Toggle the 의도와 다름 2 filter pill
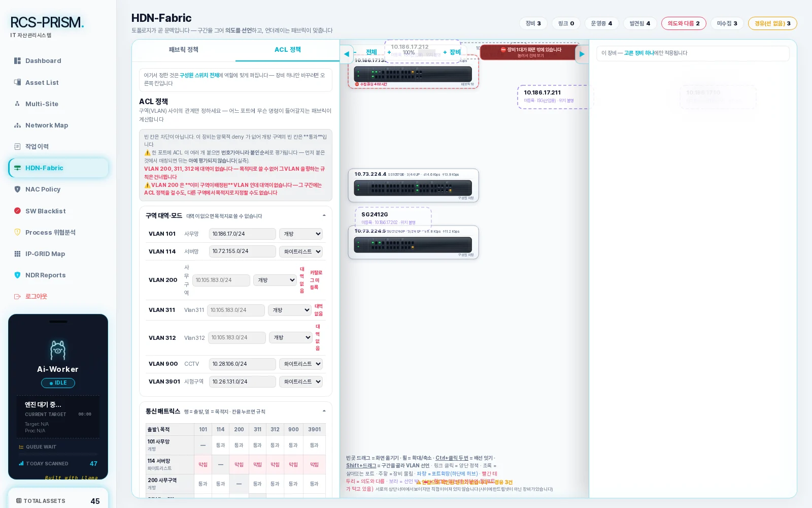The image size is (812, 508). point(684,23)
